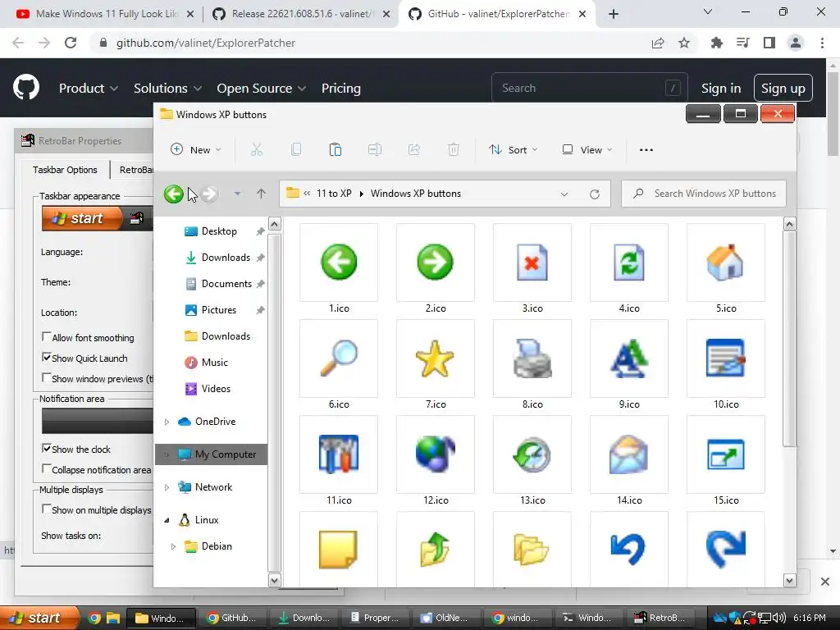Select the 15.ico shortcut window file
Viewport: 840px width, 630px height.
coord(726,461)
